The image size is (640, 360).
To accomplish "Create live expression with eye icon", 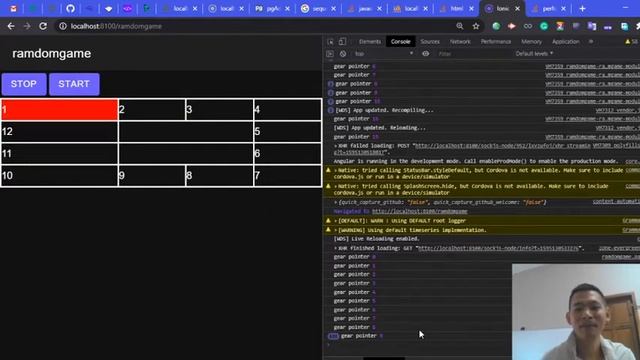I will (425, 54).
